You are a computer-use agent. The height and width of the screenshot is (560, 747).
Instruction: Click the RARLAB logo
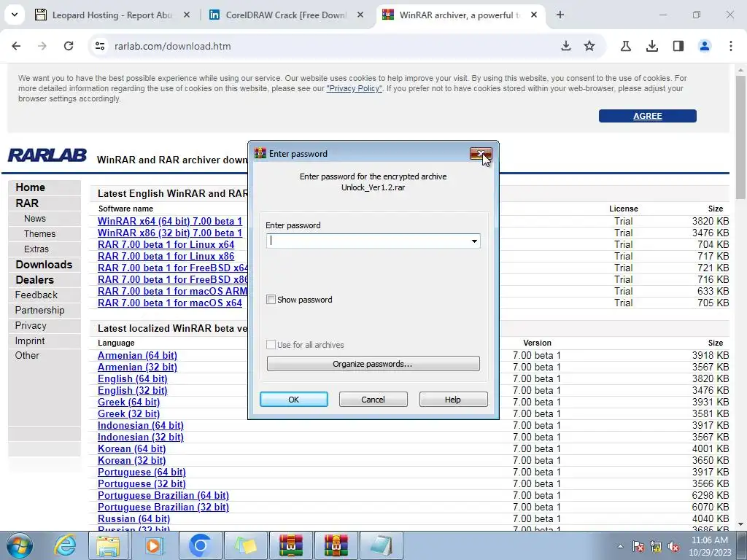click(x=47, y=155)
